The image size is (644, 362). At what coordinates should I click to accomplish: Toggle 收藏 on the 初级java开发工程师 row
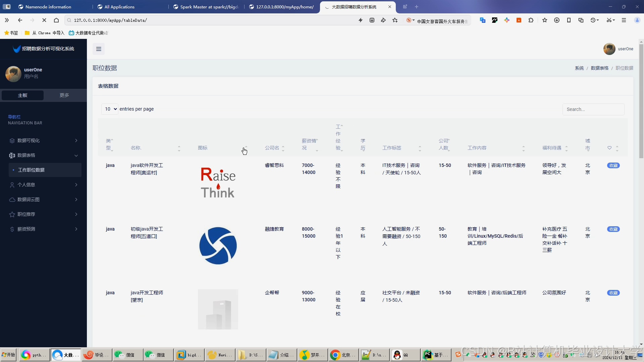point(614,229)
